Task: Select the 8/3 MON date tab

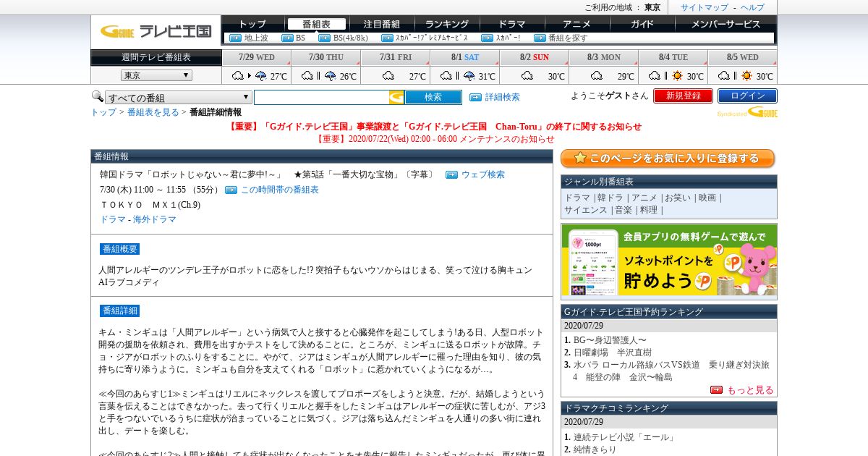Action: click(603, 57)
